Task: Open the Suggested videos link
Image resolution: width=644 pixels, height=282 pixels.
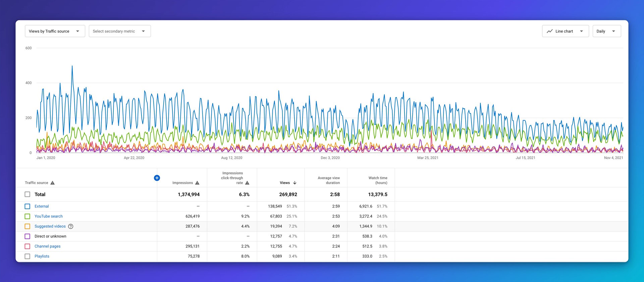Action: coord(50,226)
